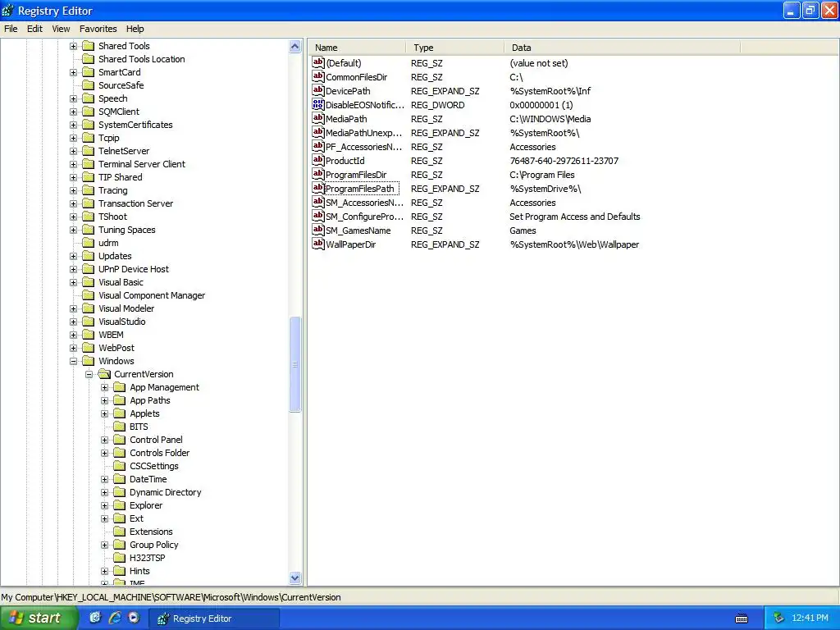Click the ProductId string value icon
Screen dimensions: 840x630
pyautogui.click(x=318, y=160)
